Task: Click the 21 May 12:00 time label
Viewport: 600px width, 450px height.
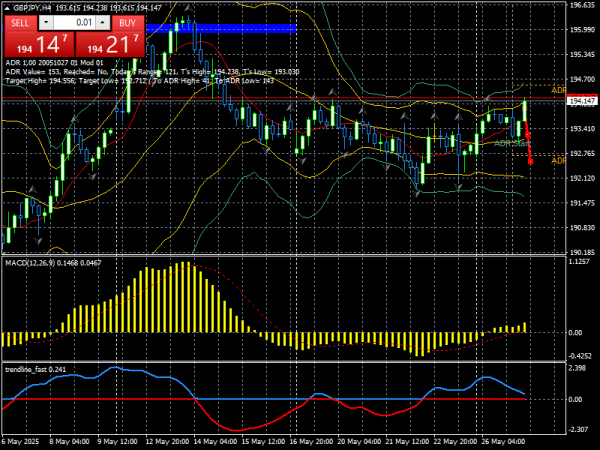Action: coord(408,441)
